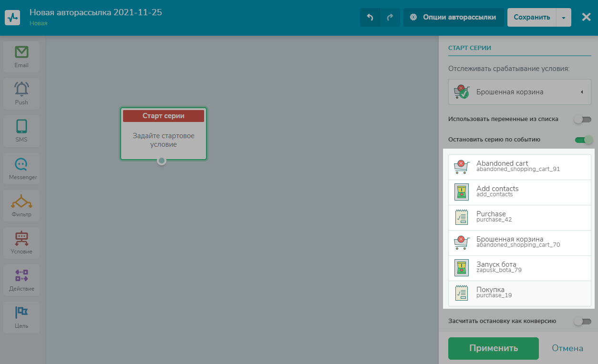Toggle Использовать переменные из списка

click(x=583, y=119)
